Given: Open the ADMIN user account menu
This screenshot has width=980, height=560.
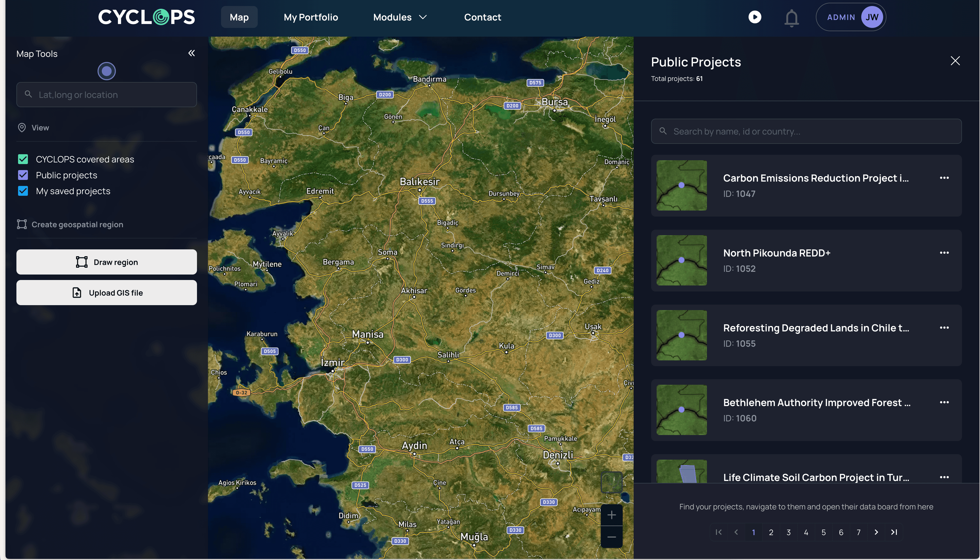Looking at the screenshot, I should (x=851, y=17).
